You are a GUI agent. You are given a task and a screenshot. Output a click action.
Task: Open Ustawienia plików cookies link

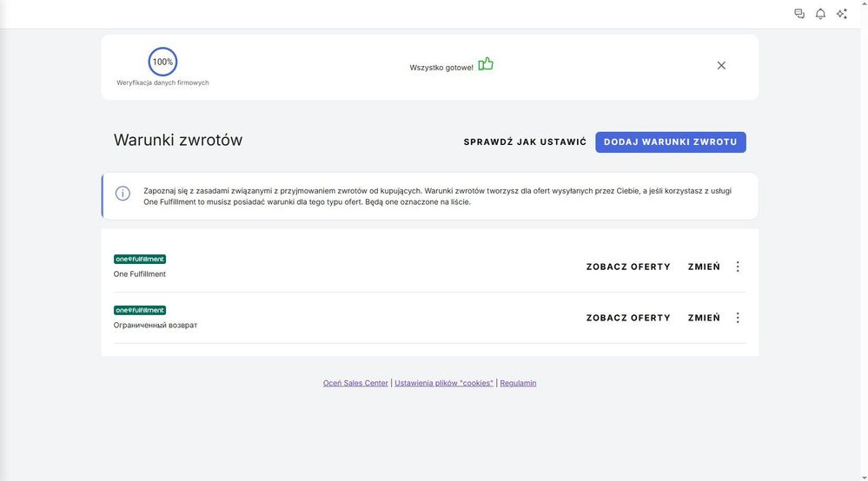click(444, 383)
